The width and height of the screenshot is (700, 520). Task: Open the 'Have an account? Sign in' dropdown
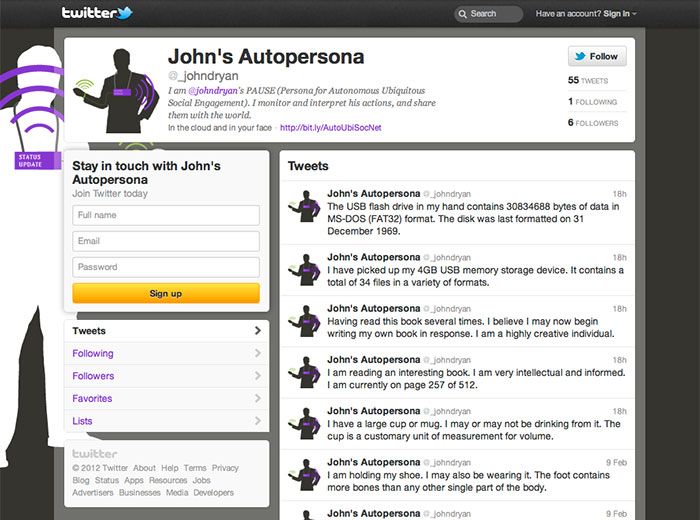(586, 14)
